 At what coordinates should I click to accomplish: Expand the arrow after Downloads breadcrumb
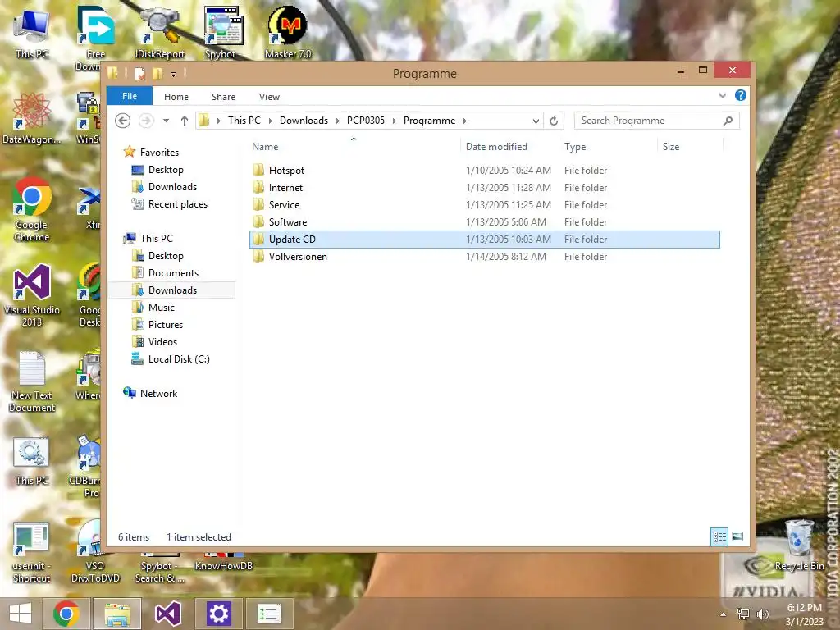(x=337, y=121)
